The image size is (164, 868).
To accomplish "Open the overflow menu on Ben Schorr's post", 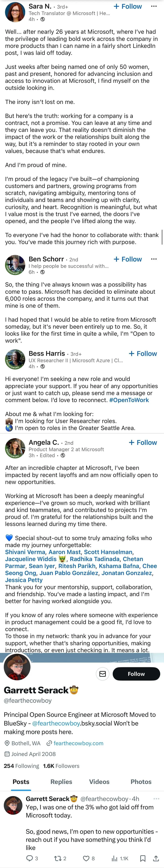I will pyautogui.click(x=154, y=259).
